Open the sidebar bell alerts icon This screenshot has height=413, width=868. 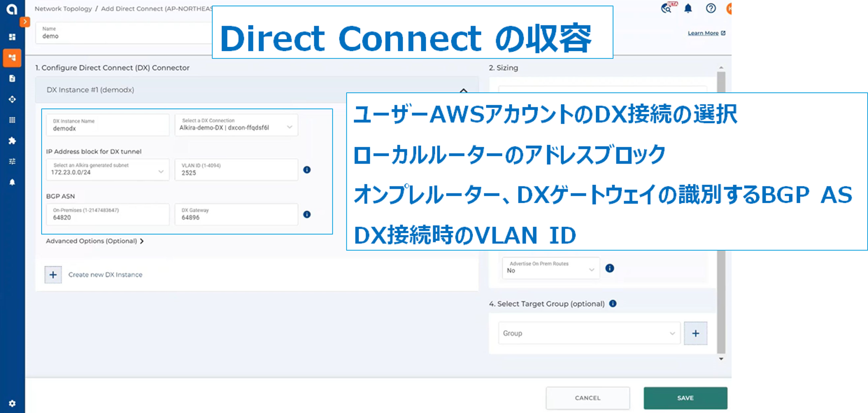click(x=12, y=182)
